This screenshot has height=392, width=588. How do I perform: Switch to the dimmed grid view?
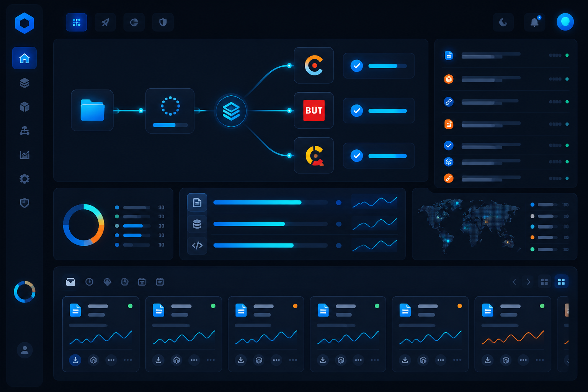544,282
